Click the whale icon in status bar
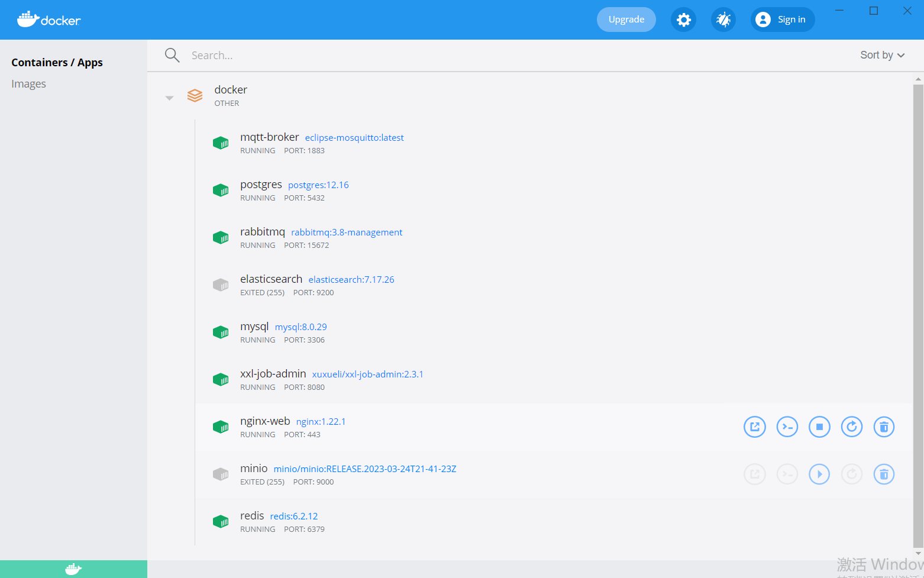Screen dimensions: 924x578 pos(73,569)
